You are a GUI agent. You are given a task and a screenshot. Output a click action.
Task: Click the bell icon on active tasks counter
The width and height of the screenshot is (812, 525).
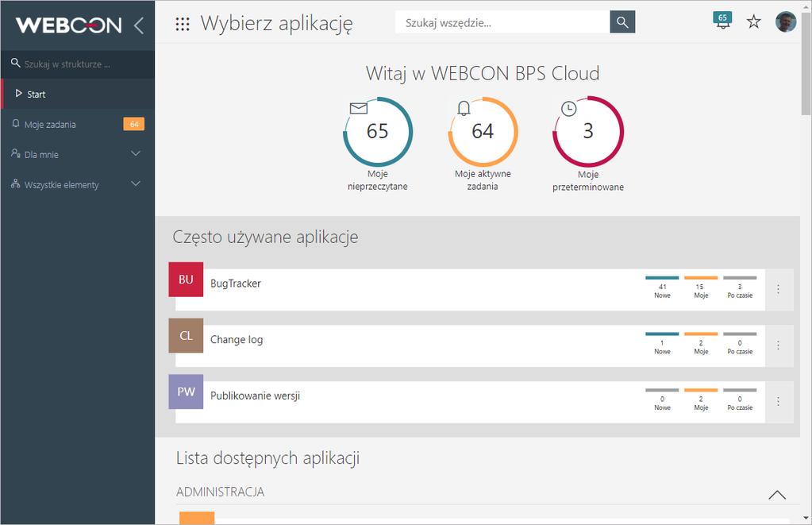coord(464,108)
